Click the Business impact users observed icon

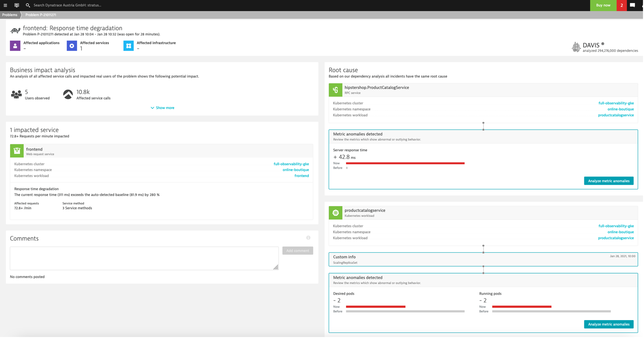[x=17, y=94]
